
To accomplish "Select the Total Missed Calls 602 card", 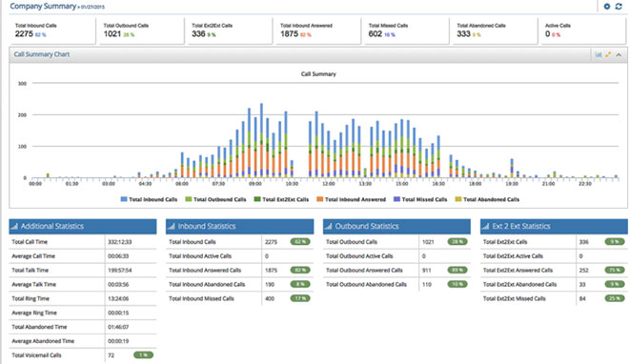I will point(406,30).
